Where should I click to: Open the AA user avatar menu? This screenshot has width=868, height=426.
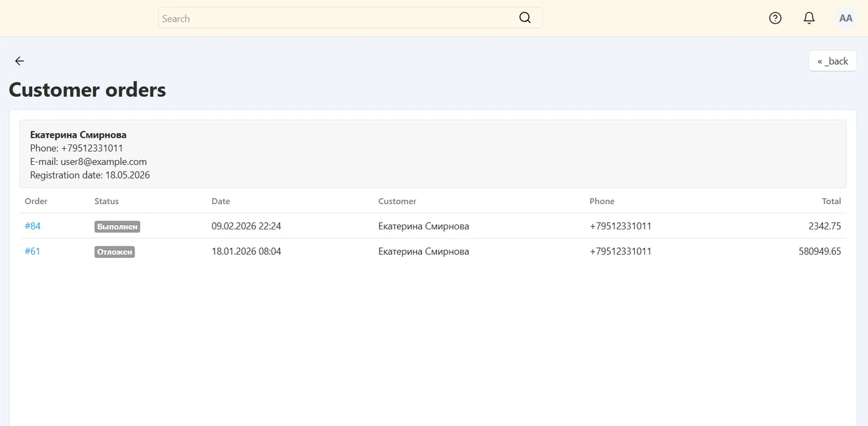[846, 18]
